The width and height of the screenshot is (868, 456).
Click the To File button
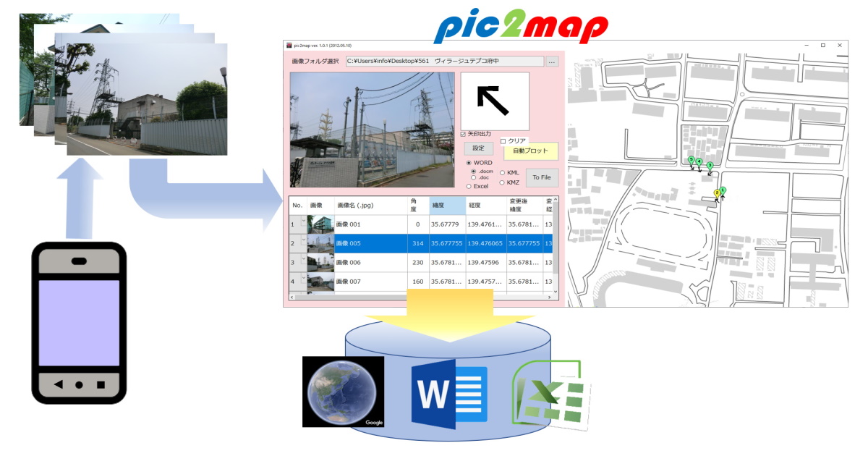pos(541,178)
